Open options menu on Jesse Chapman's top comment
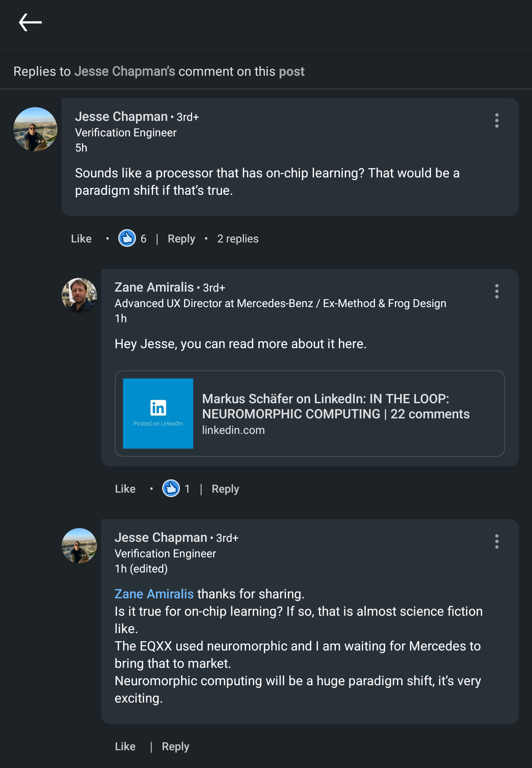This screenshot has width=532, height=768. [x=497, y=120]
